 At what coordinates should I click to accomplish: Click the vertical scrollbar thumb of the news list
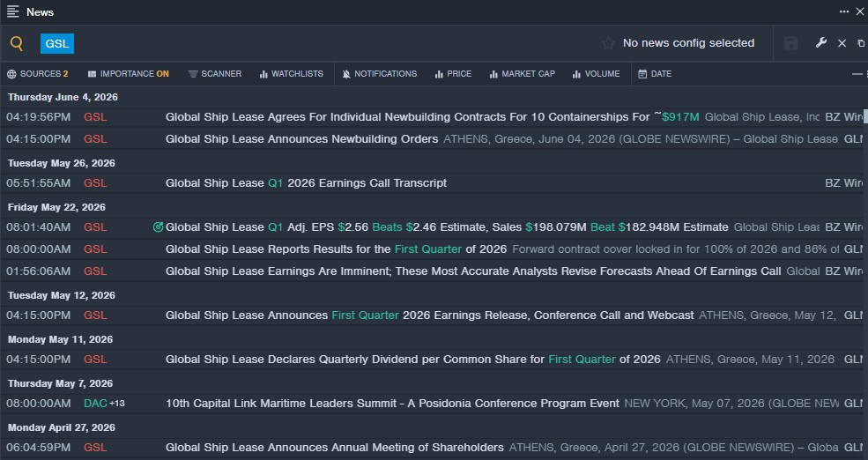[x=865, y=115]
